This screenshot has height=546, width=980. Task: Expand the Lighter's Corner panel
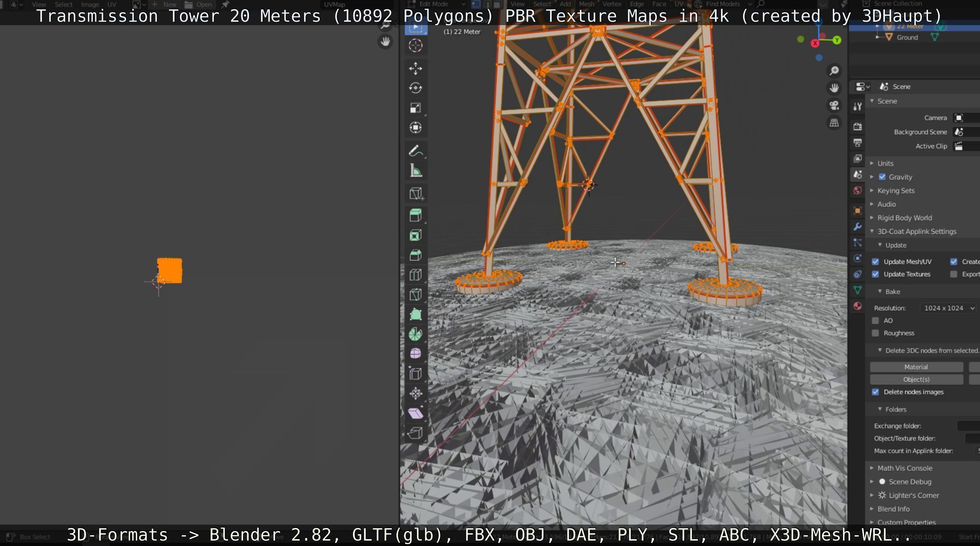pyautogui.click(x=872, y=495)
